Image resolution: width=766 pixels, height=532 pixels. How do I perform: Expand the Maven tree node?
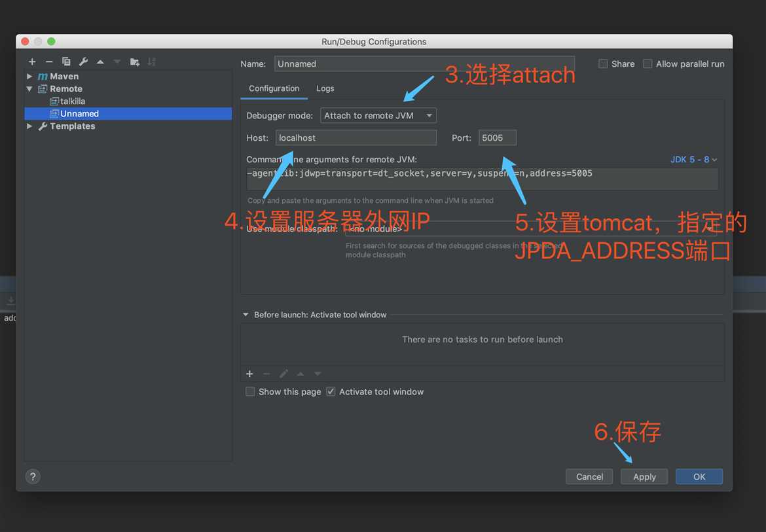click(29, 76)
